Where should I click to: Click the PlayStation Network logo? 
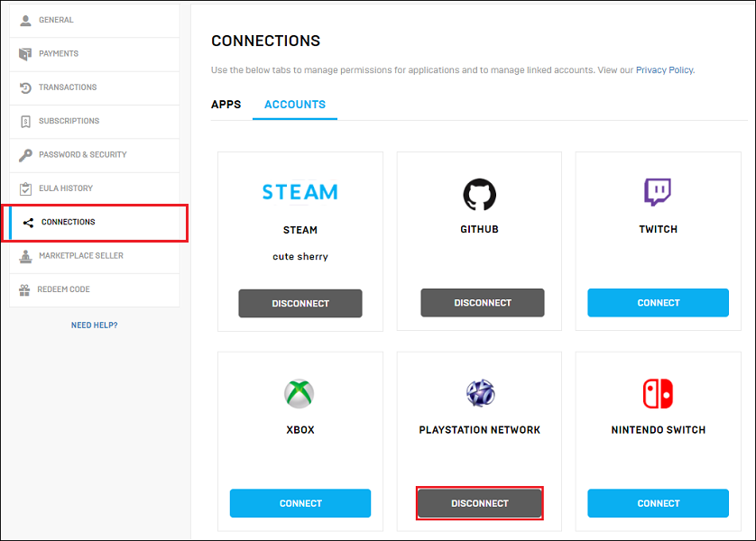[480, 393]
